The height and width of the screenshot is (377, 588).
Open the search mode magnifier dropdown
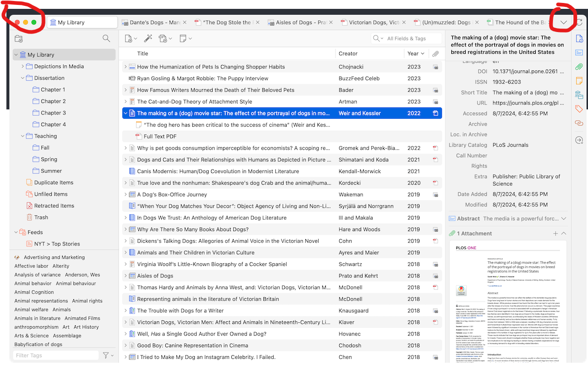378,38
